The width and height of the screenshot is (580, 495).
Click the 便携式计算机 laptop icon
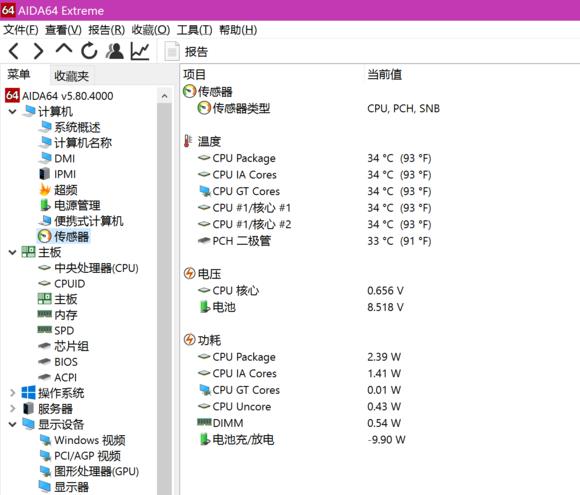(45, 221)
